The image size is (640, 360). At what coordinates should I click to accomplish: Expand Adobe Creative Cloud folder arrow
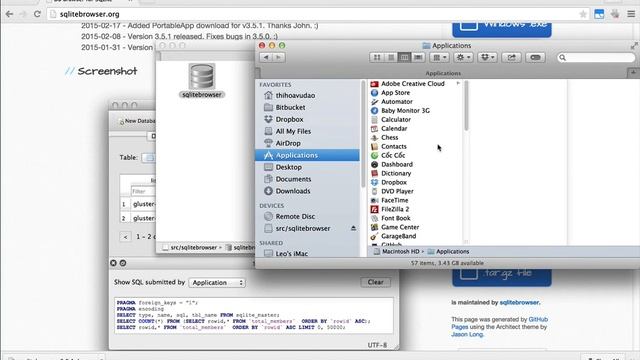(458, 83)
